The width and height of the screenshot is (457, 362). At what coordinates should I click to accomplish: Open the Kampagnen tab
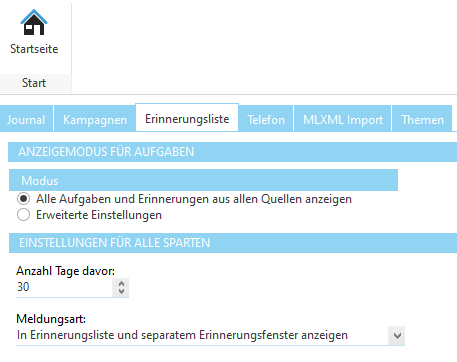click(x=95, y=119)
